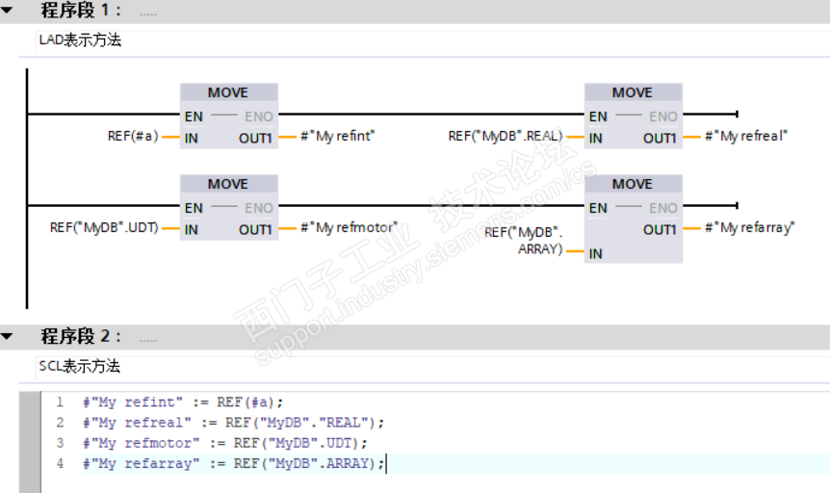Click the REF("MyDB".ARRAY) input operand
830x493 pixels.
click(x=524, y=240)
